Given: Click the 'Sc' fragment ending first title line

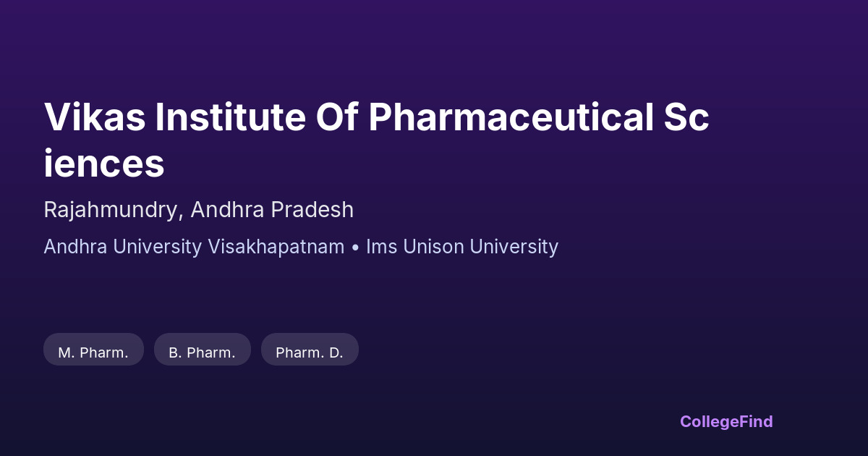Looking at the screenshot, I should pos(686,117).
